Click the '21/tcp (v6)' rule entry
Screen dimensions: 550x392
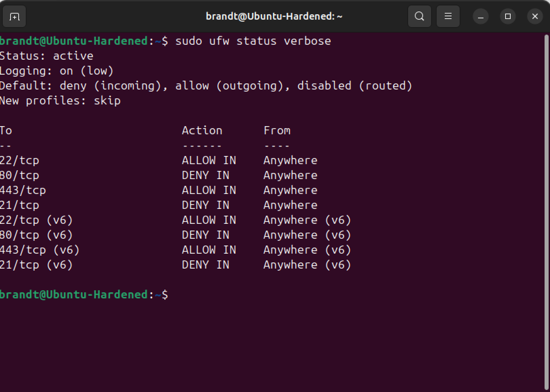[36, 265]
